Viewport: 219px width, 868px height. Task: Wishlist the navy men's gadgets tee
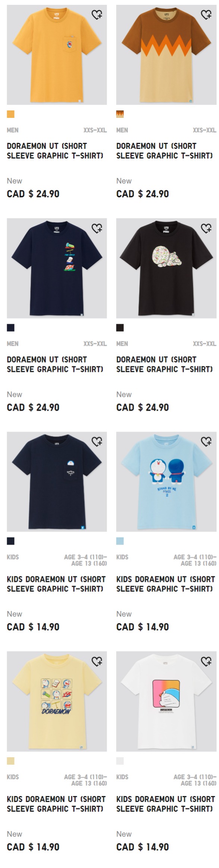pos(97,228)
